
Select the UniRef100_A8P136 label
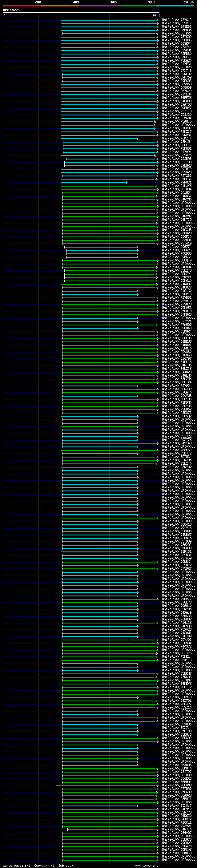(x=177, y=399)
